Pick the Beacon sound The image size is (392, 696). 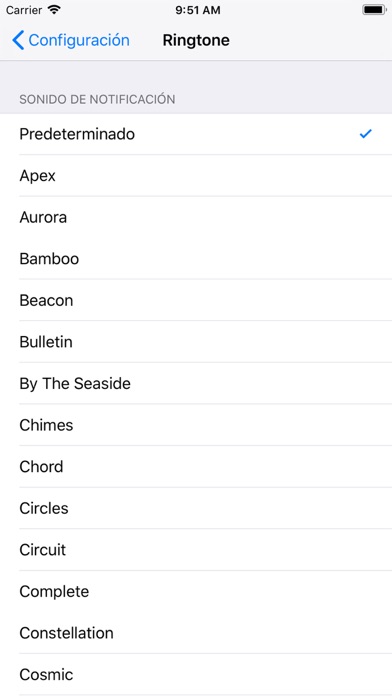coord(196,300)
